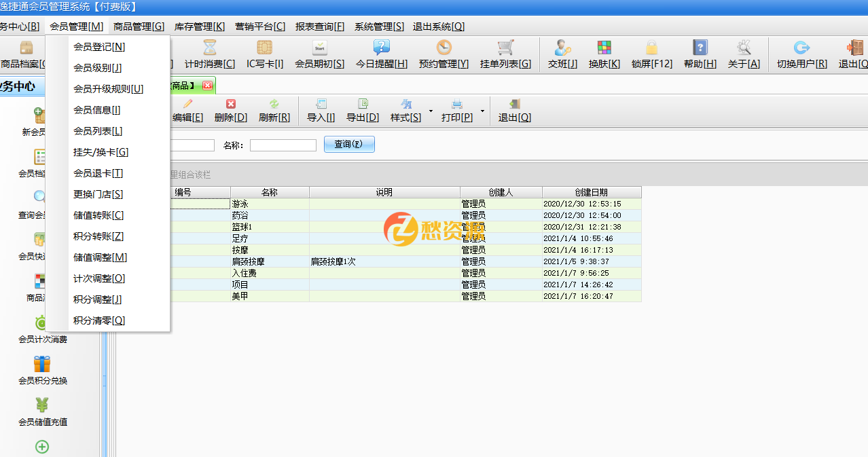Open 会员储值充值 in the sidebar
Image resolution: width=868 pixels, height=457 pixels.
(x=42, y=406)
